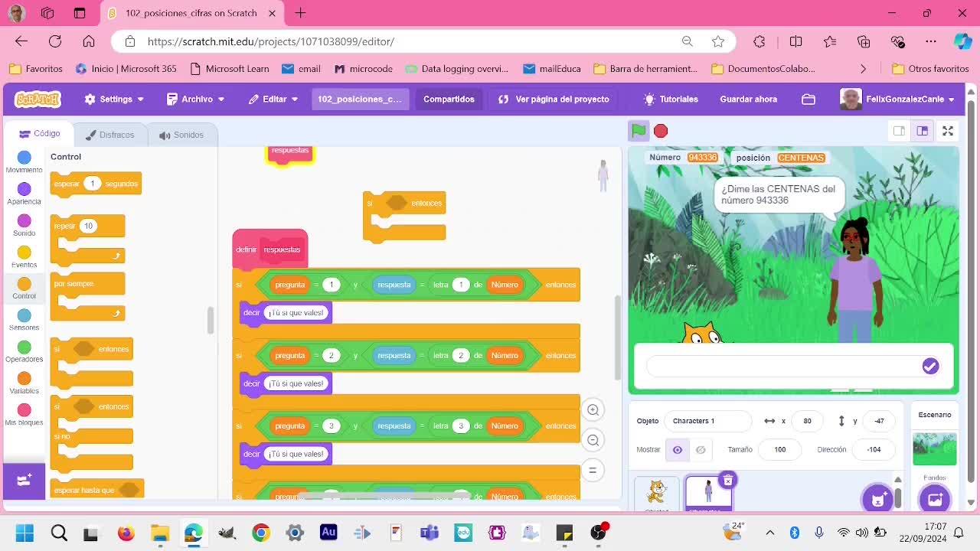Image resolution: width=980 pixels, height=551 pixels.
Task: Open Firefox from the taskbar
Action: tap(126, 533)
